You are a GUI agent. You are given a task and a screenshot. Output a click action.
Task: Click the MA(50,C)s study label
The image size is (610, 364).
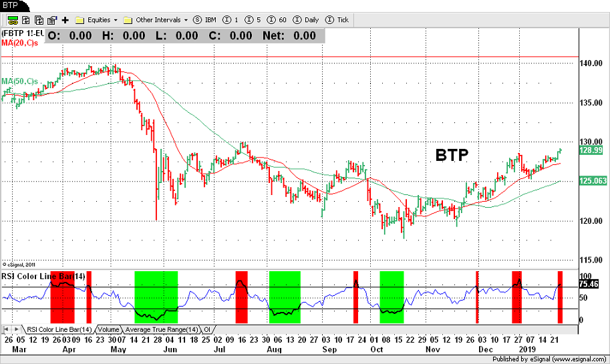click(20, 81)
